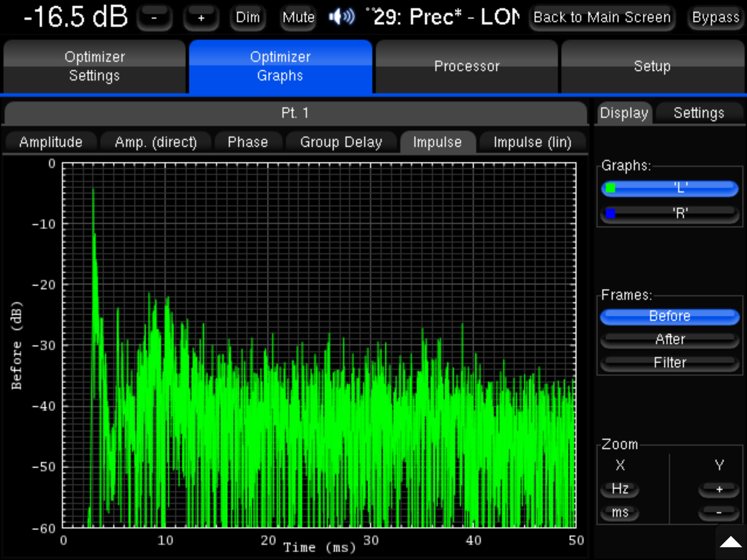Screen dimensions: 747x560
Task: Increase volume with the plus button
Action: (201, 18)
